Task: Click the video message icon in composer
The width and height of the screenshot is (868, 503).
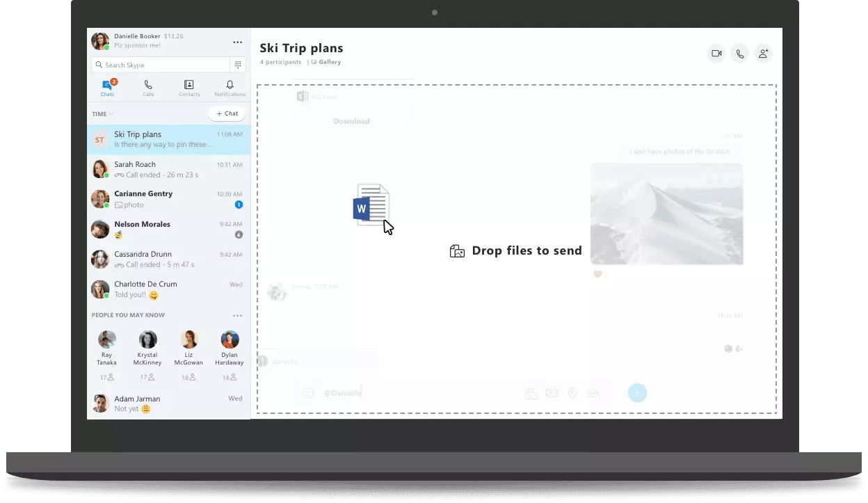Action: [593, 393]
